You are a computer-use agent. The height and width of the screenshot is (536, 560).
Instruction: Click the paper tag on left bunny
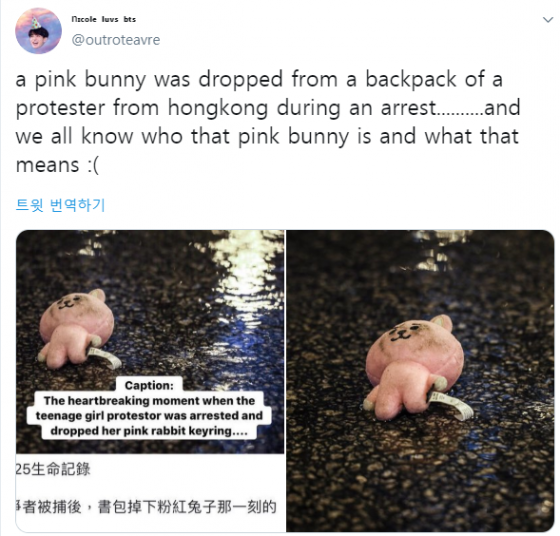pyautogui.click(x=105, y=357)
